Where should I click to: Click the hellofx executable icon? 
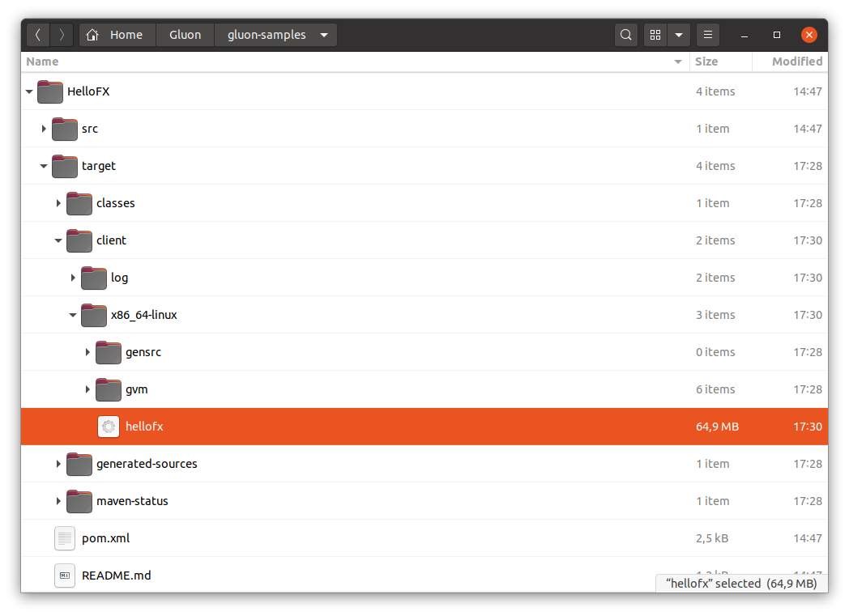[x=109, y=427]
